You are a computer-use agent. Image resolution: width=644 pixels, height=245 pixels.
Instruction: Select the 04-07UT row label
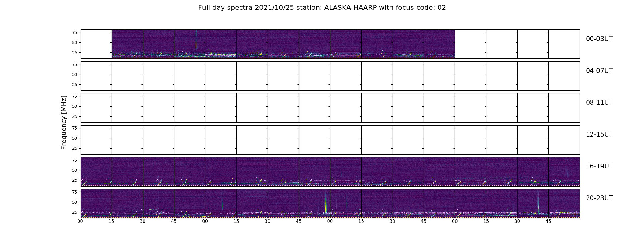tap(599, 71)
